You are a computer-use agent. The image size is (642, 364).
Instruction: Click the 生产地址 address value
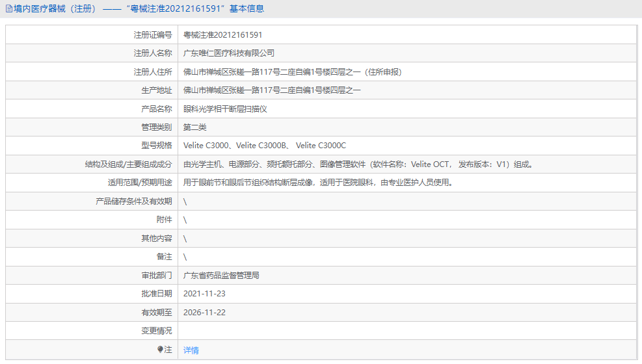point(272,90)
